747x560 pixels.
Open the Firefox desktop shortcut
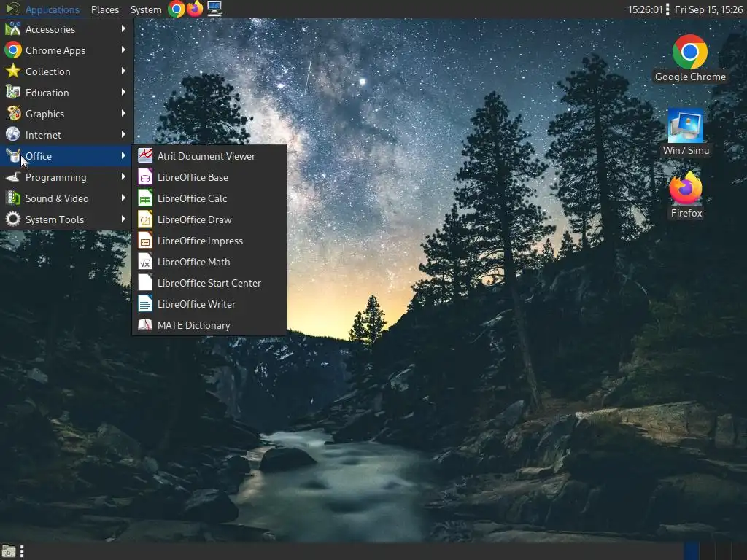click(x=686, y=195)
